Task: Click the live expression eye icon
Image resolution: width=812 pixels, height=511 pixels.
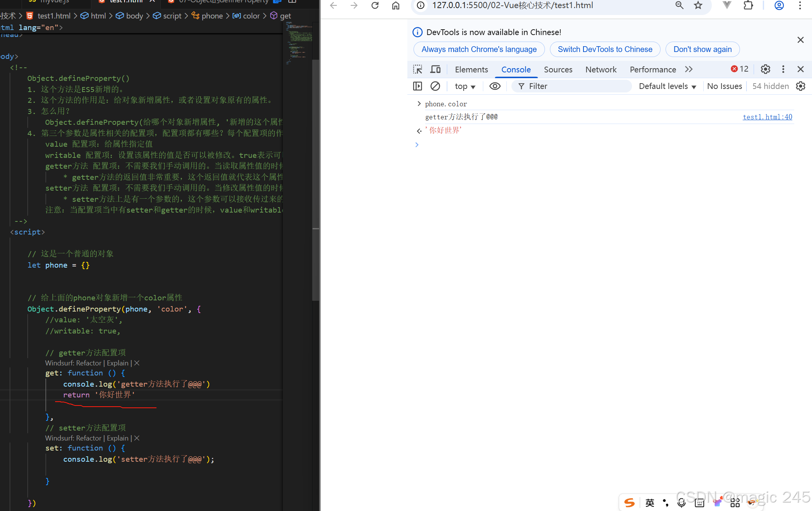Action: click(x=495, y=86)
